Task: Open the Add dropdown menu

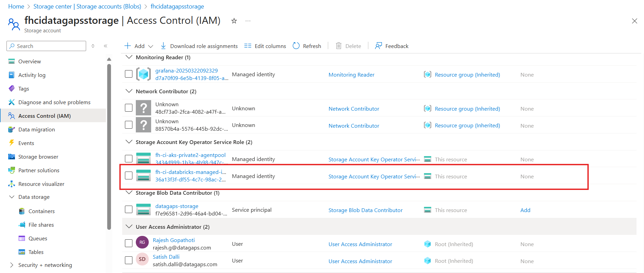Action: click(139, 46)
